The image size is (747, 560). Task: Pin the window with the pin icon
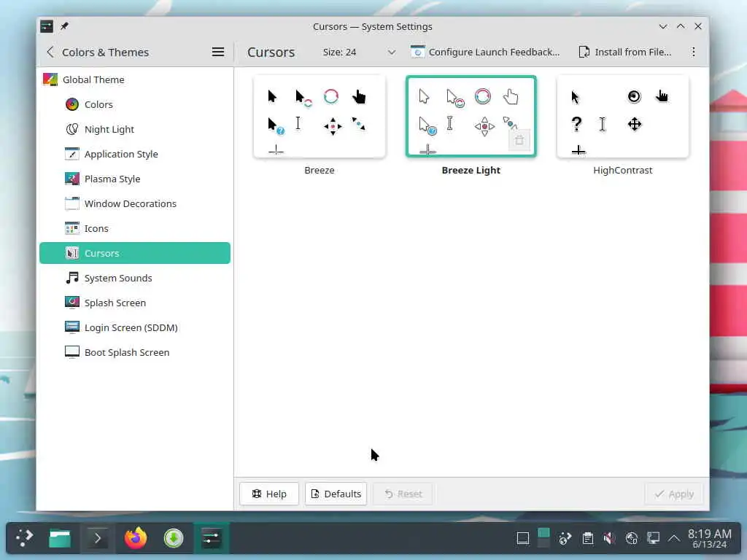[x=64, y=26]
